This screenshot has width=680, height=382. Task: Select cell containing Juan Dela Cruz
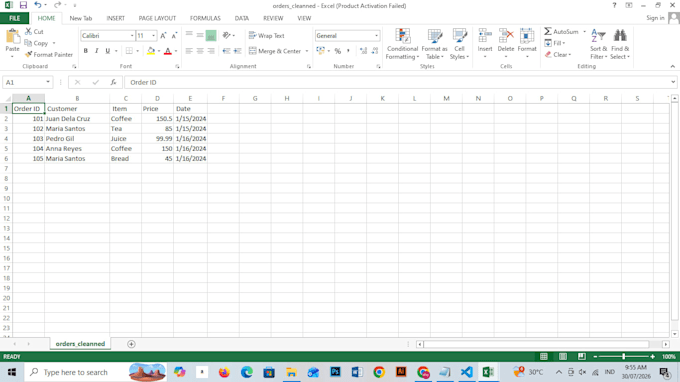77,118
